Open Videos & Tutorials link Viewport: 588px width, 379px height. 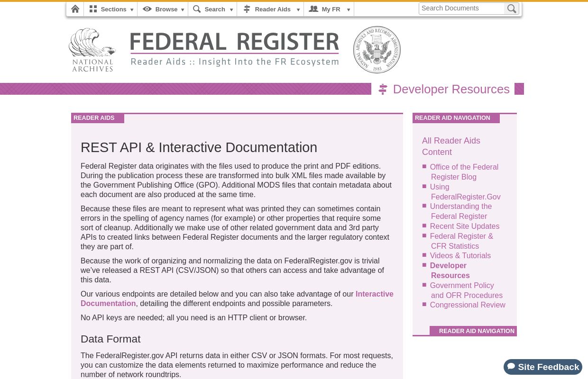pos(460,256)
